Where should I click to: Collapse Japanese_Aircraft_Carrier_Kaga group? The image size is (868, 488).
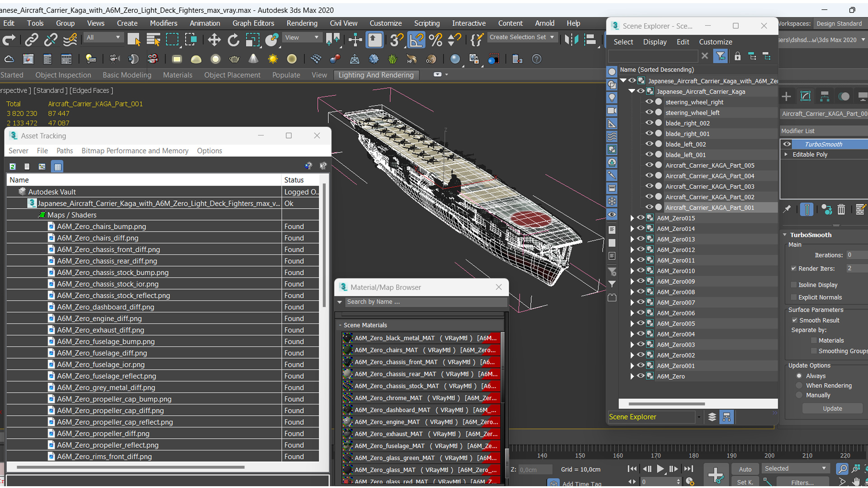[x=632, y=91]
